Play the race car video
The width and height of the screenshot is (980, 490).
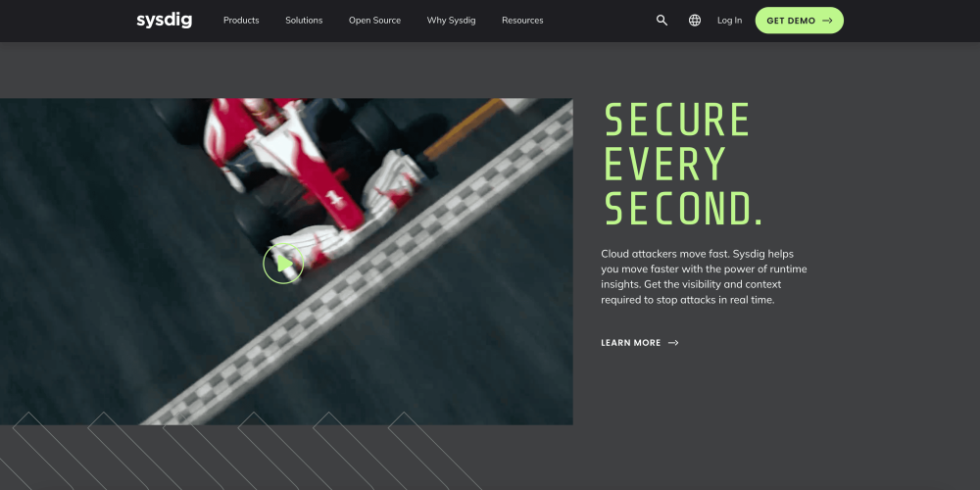(283, 264)
